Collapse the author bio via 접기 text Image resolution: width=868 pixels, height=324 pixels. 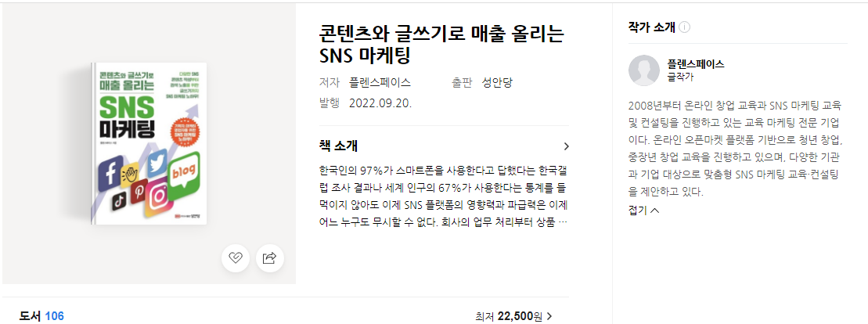click(x=638, y=211)
